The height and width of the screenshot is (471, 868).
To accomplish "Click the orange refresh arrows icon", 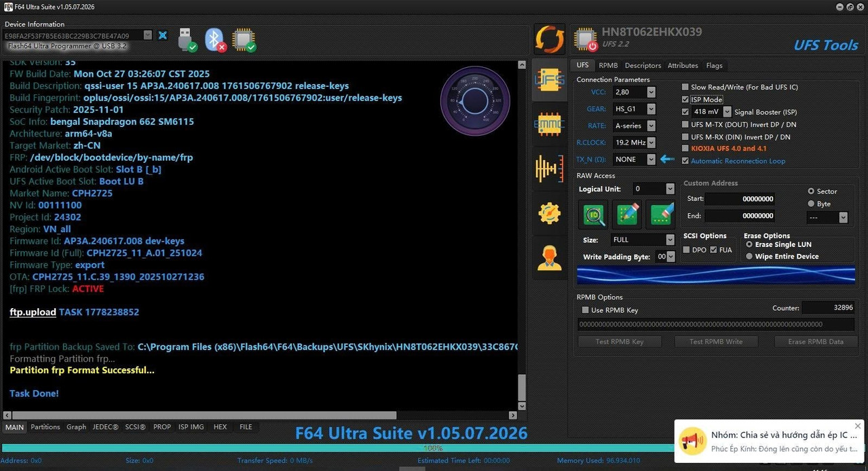I will 550,39.
